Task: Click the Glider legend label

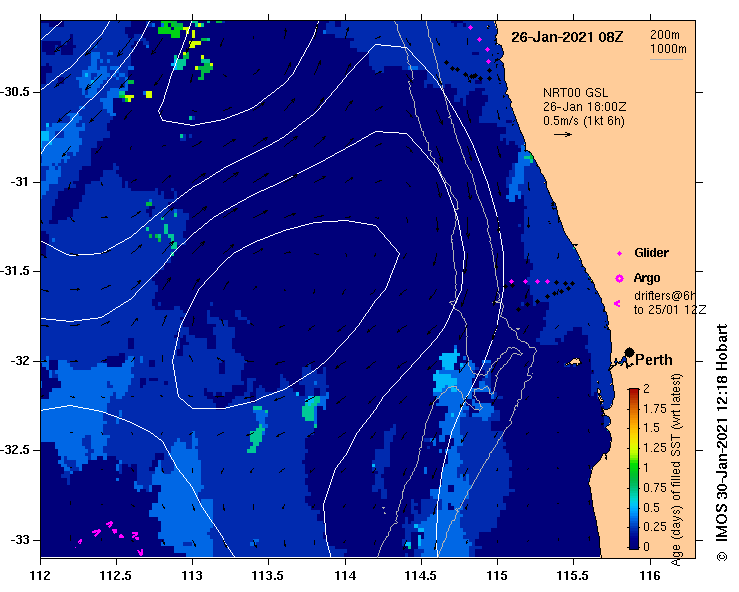Action: pyautogui.click(x=651, y=253)
